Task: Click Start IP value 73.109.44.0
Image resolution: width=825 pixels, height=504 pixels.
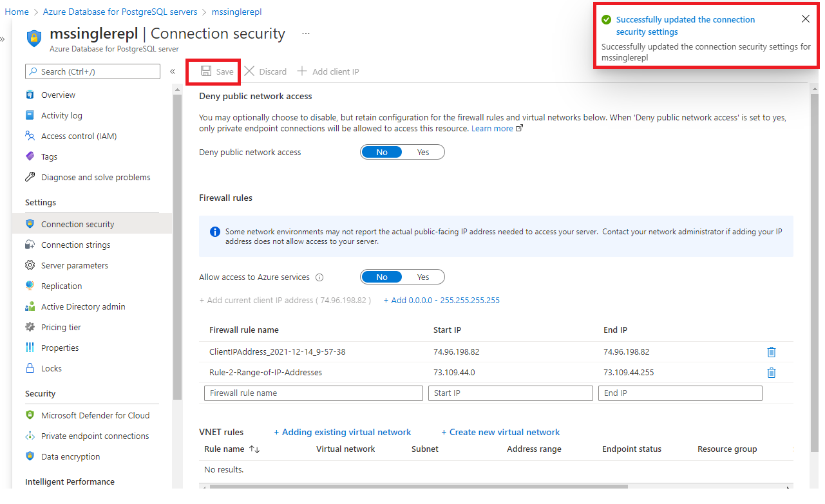Action: point(454,373)
